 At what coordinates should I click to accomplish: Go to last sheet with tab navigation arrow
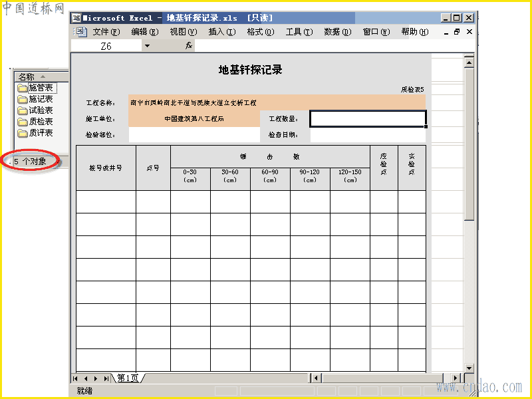pyautogui.click(x=106, y=378)
